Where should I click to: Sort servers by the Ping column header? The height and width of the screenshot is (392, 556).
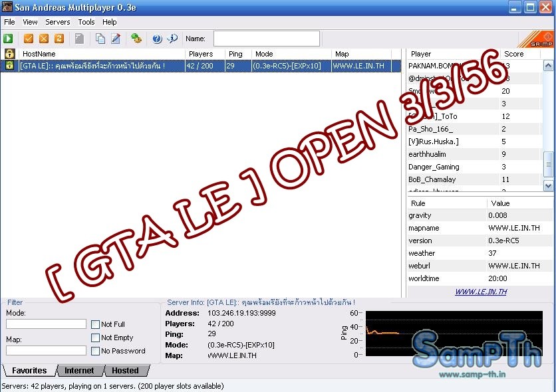coord(238,54)
